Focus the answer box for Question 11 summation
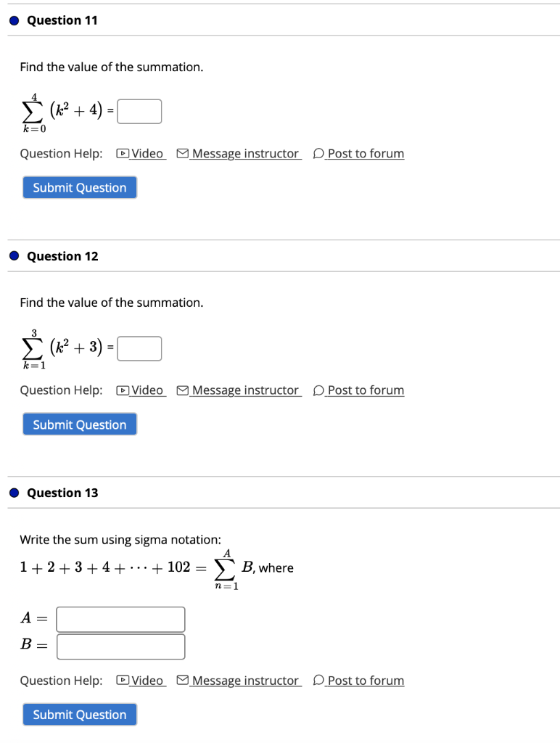The image size is (560, 743). point(139,111)
